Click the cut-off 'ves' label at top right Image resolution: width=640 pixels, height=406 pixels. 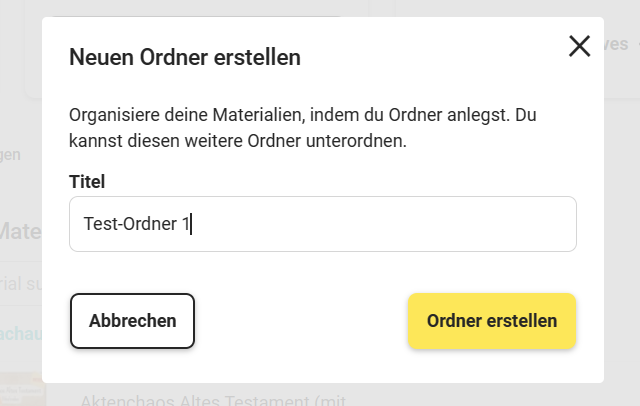pyautogui.click(x=616, y=44)
